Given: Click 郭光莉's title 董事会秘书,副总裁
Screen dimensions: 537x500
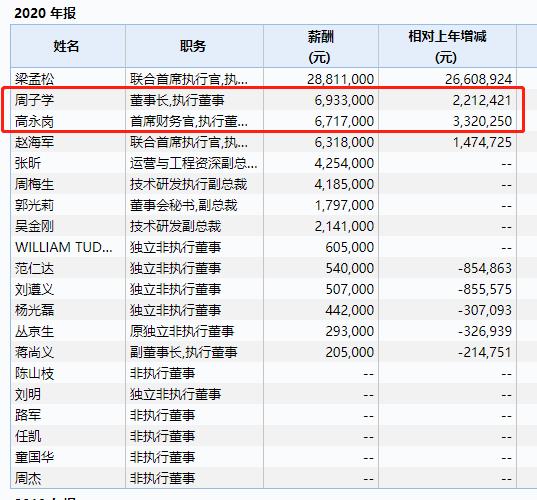Looking at the screenshot, I should (x=183, y=205).
